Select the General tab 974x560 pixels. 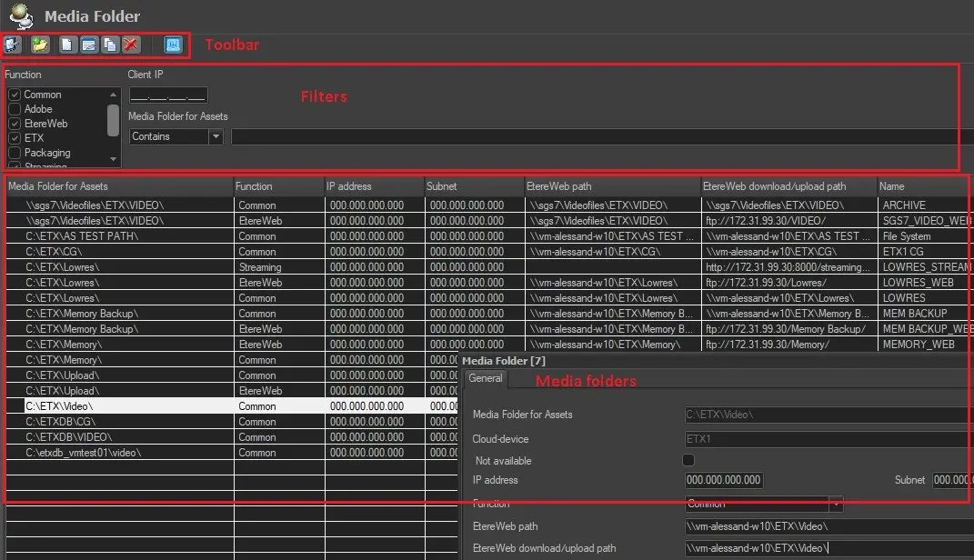[486, 378]
